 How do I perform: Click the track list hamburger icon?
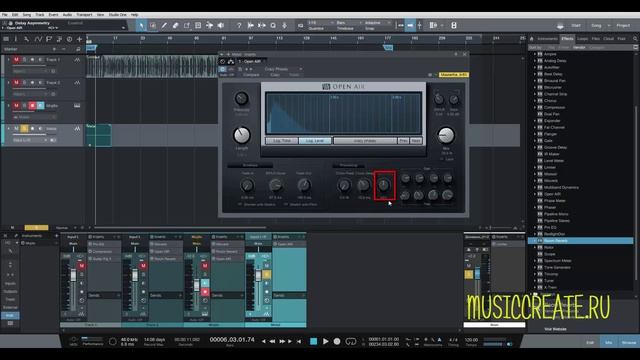6,39
